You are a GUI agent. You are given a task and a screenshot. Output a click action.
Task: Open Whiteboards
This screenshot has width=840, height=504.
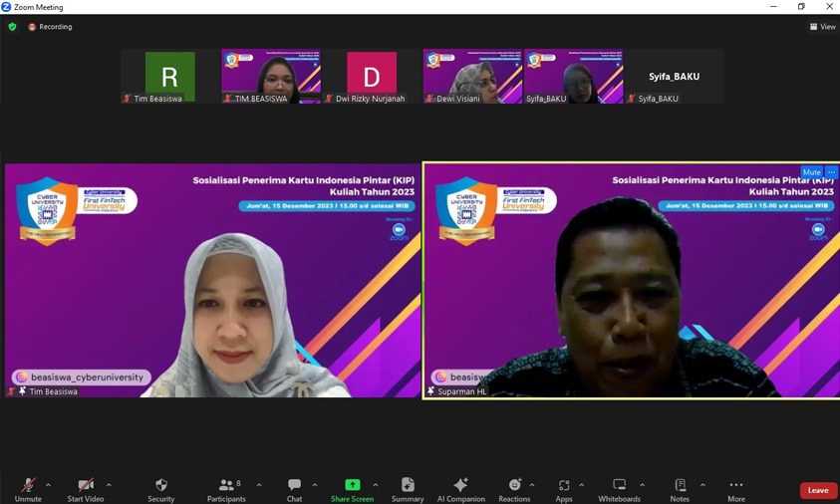(x=619, y=490)
